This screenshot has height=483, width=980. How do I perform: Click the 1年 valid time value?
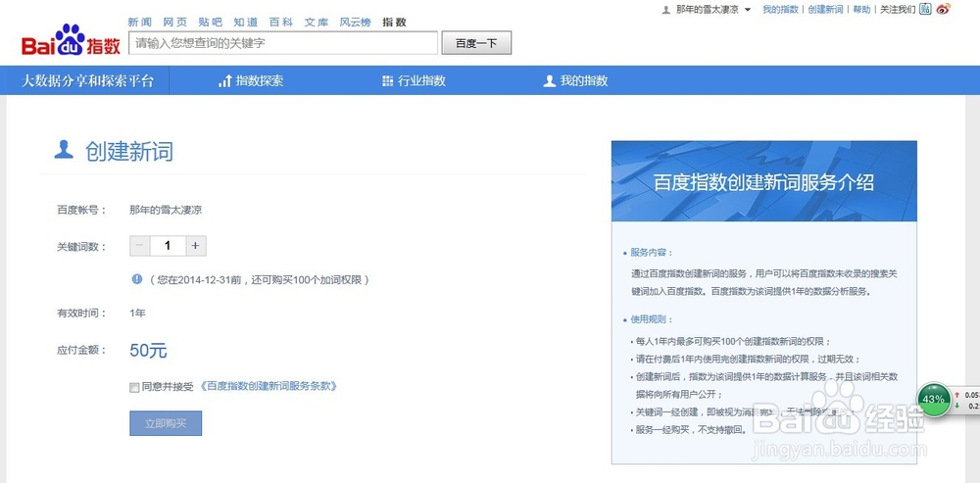137,314
